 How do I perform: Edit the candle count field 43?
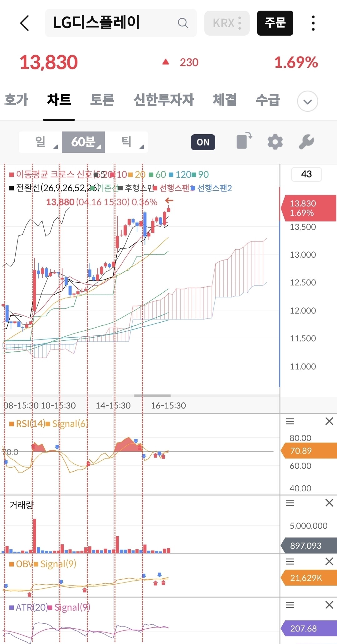tap(306, 174)
